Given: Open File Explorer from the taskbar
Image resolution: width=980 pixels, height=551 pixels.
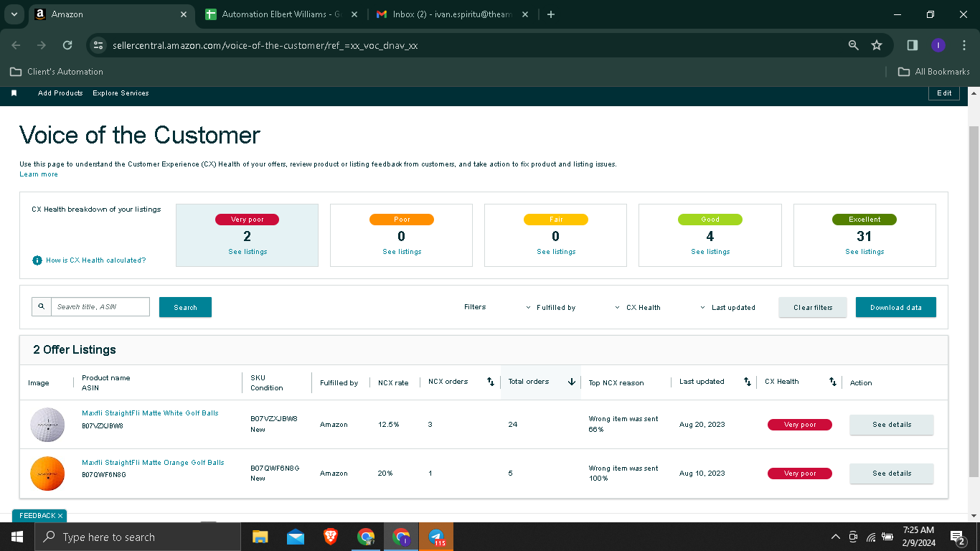Looking at the screenshot, I should tap(260, 537).
